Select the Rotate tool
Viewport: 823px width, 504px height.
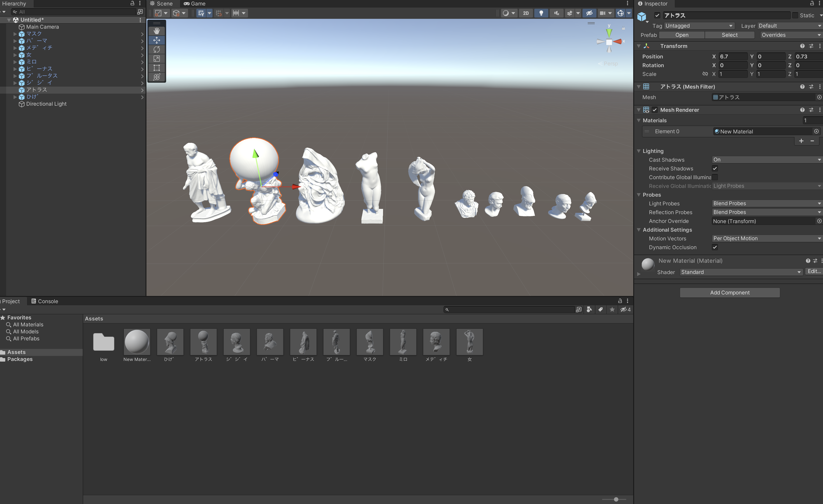[x=157, y=49]
